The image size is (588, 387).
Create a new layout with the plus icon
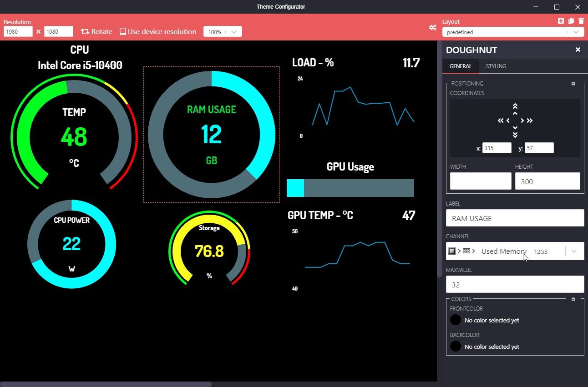point(561,21)
